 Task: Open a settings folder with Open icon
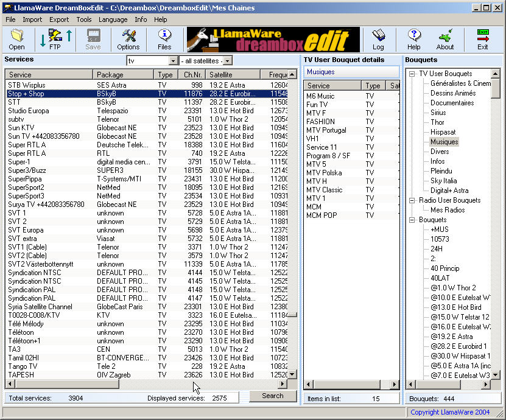(x=17, y=40)
